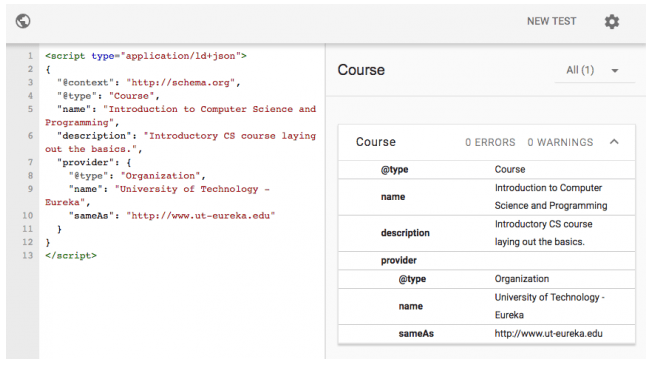Screen dimensions: 655x368
Task: Click the http://www.ut-eureka.edu value
Action: 548,334
